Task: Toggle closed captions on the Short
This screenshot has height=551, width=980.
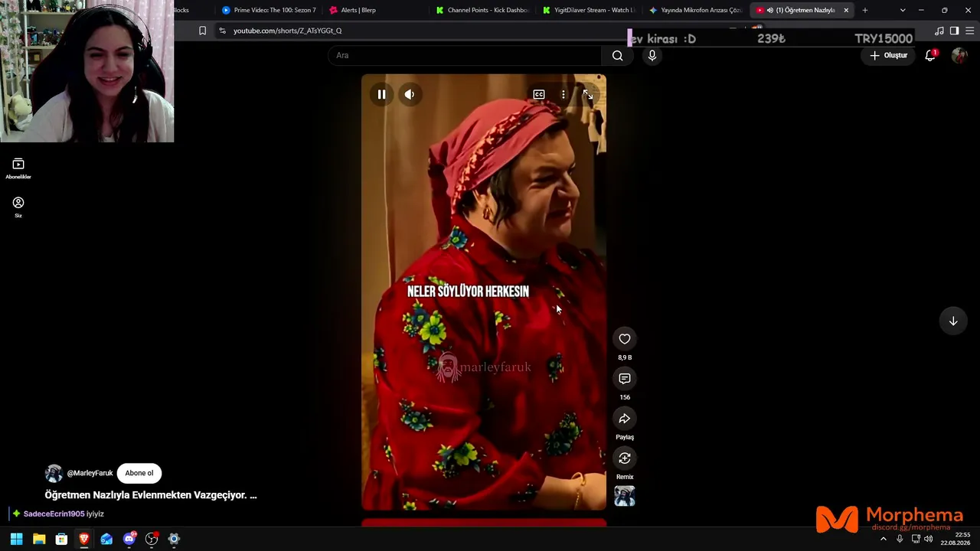Action: 539,95
